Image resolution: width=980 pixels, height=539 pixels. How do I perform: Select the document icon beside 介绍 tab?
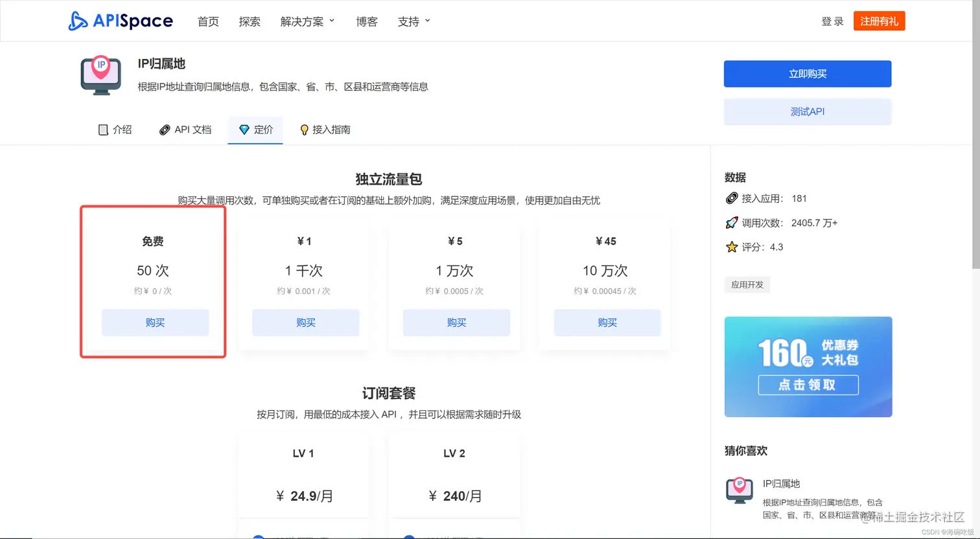click(x=103, y=130)
